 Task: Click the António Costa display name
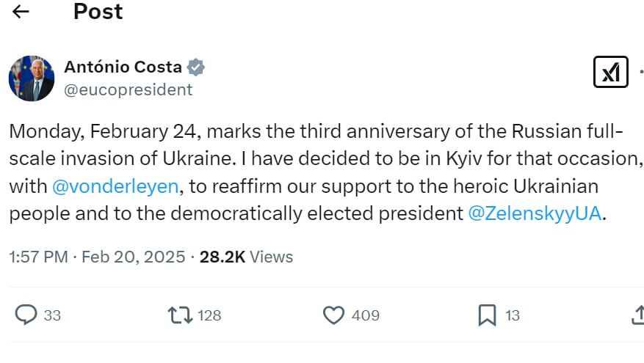pyautogui.click(x=123, y=67)
